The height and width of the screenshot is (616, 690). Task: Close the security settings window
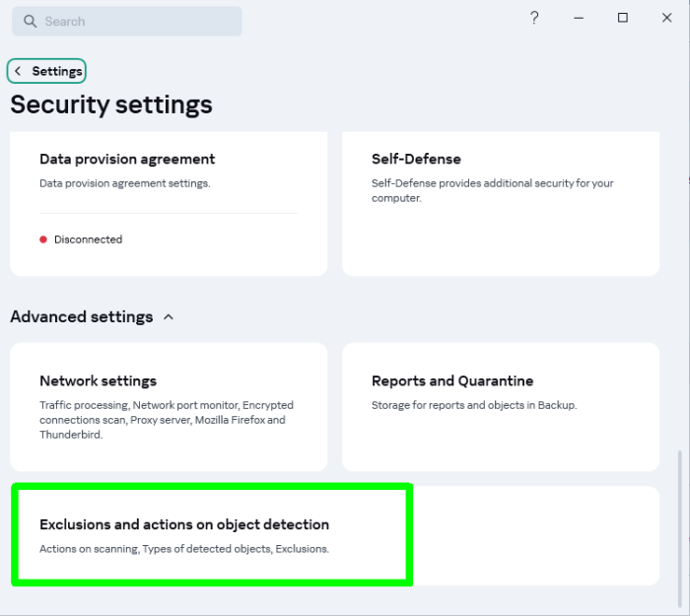(x=666, y=18)
